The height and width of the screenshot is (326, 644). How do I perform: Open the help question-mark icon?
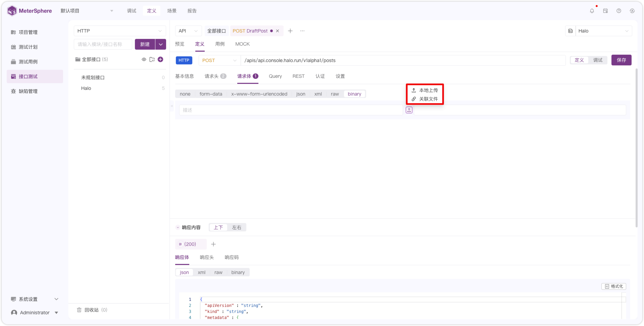(618, 11)
